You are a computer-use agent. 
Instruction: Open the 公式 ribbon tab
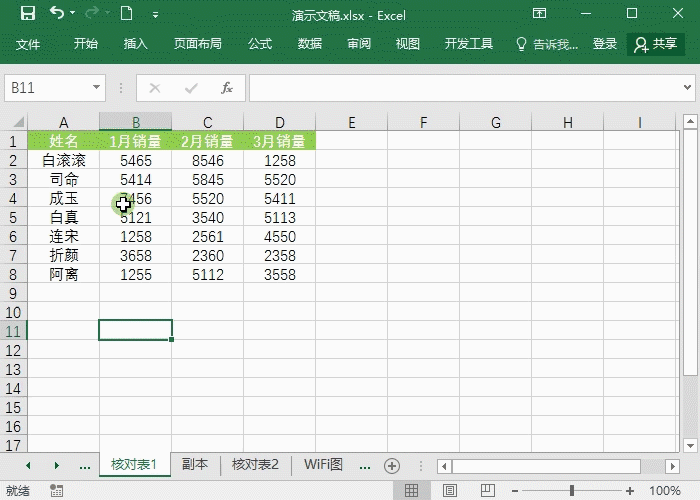click(260, 44)
